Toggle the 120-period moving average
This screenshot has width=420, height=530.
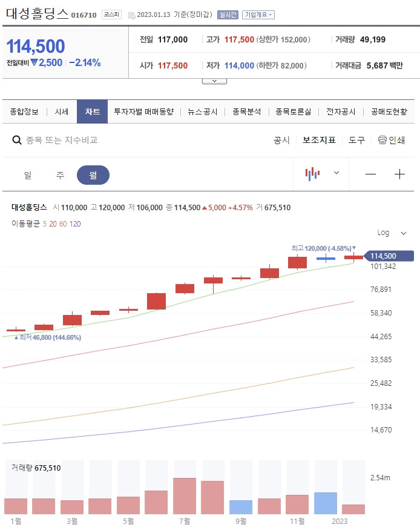point(75,224)
